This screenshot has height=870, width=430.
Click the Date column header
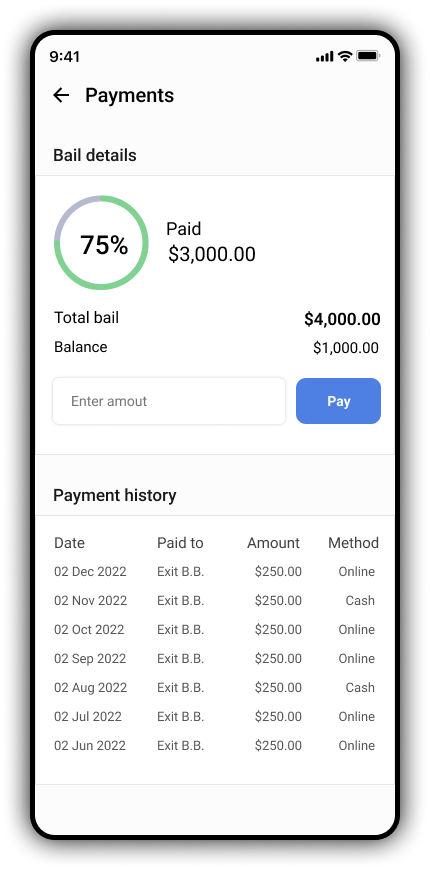coord(69,543)
